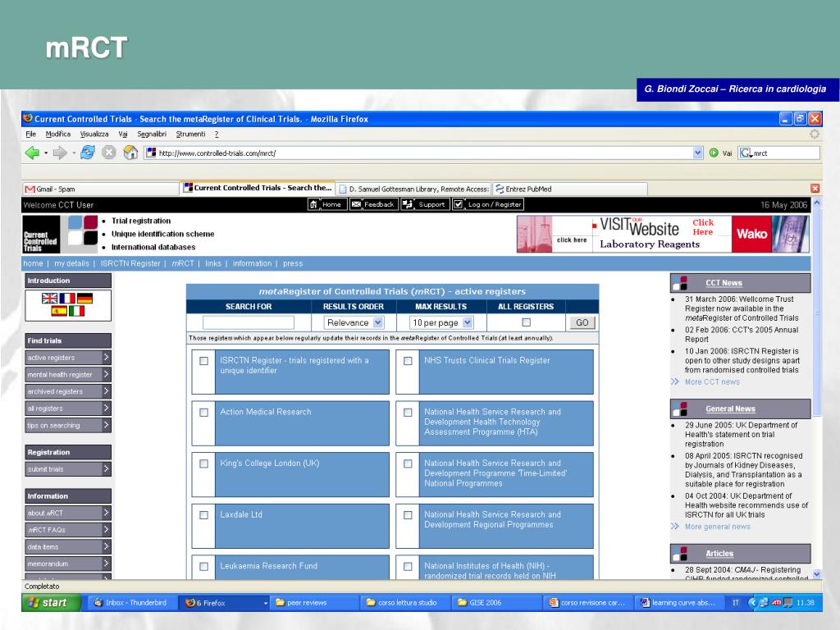Check the Leukaemia Research Fund checkbox

[203, 566]
